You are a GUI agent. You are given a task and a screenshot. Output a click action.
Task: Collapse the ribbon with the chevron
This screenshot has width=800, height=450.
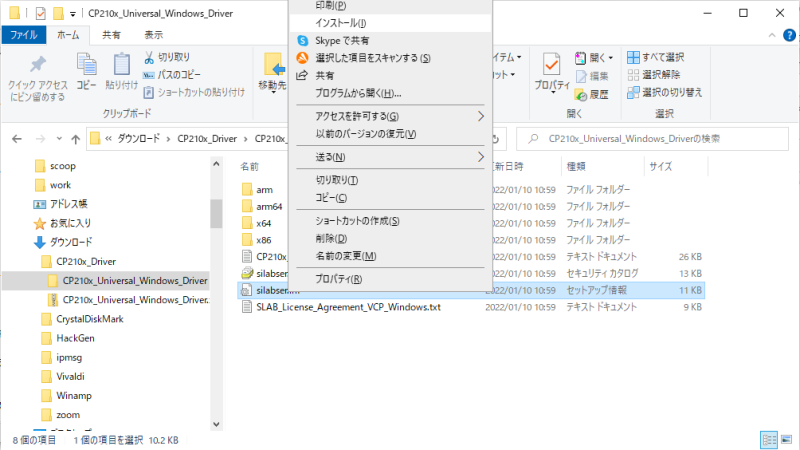tap(772, 35)
